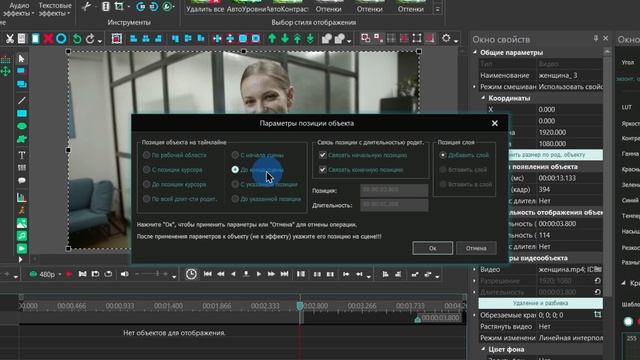Close the Параметры позиции объекта dialog
640x360 pixels.
pos(495,123)
